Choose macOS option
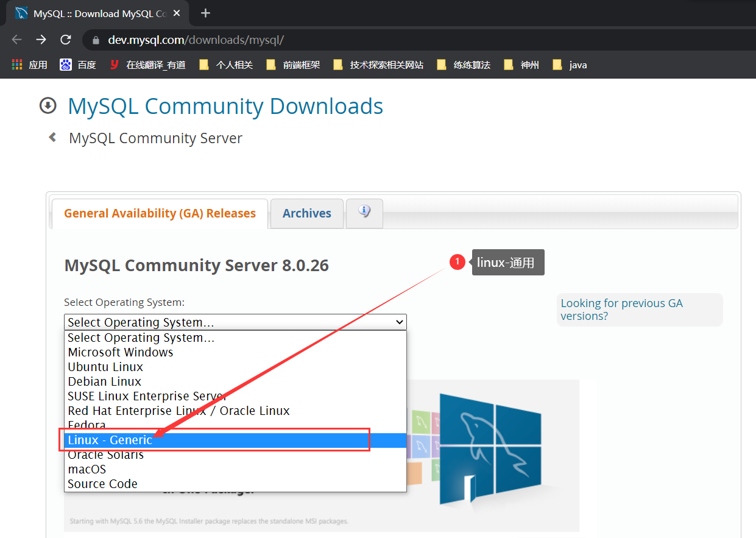The width and height of the screenshot is (756, 538). (x=235, y=469)
